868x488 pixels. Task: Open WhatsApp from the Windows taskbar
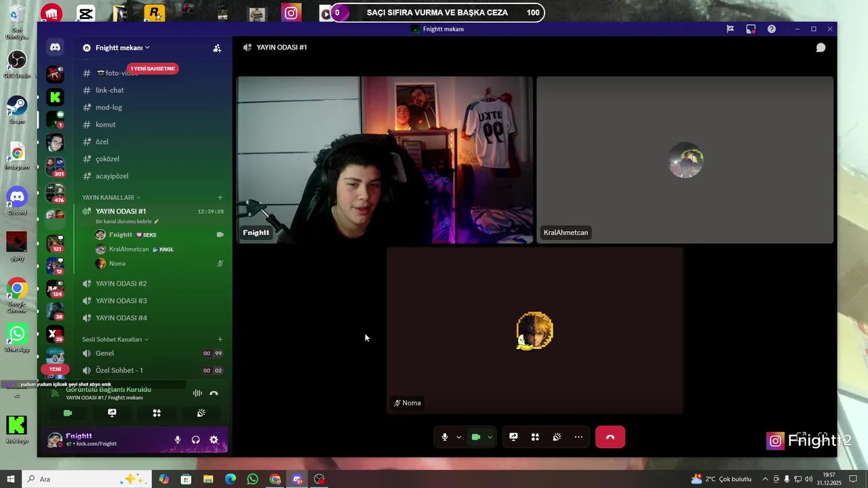[x=252, y=479]
